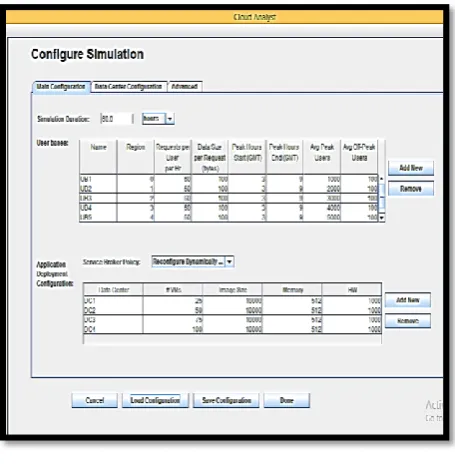The image size is (455, 473).
Task: Click UB4 region cell value 3
Action: 136,208
